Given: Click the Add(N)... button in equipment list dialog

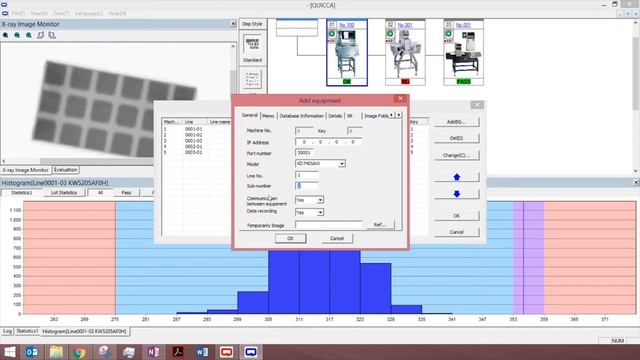Looking at the screenshot, I should [456, 122].
